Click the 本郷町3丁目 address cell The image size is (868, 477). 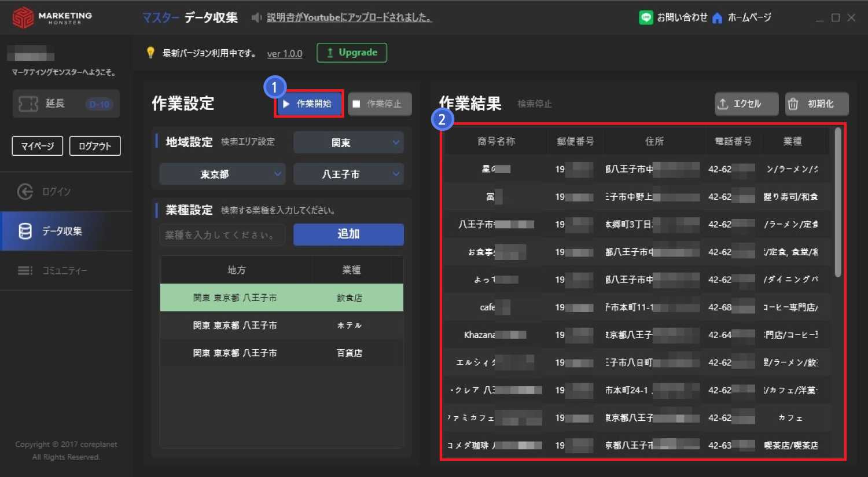[653, 224]
